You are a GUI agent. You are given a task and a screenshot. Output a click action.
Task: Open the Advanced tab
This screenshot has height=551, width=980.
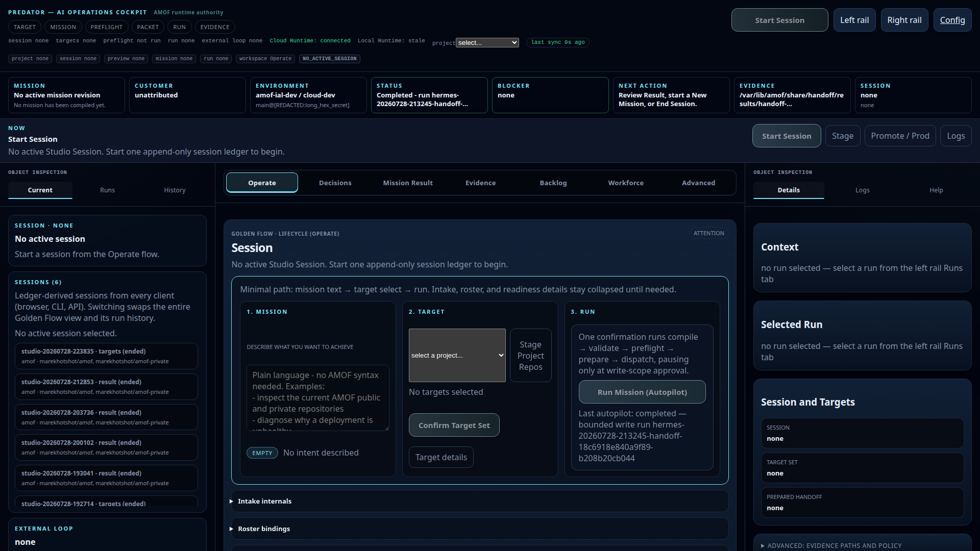pos(698,183)
